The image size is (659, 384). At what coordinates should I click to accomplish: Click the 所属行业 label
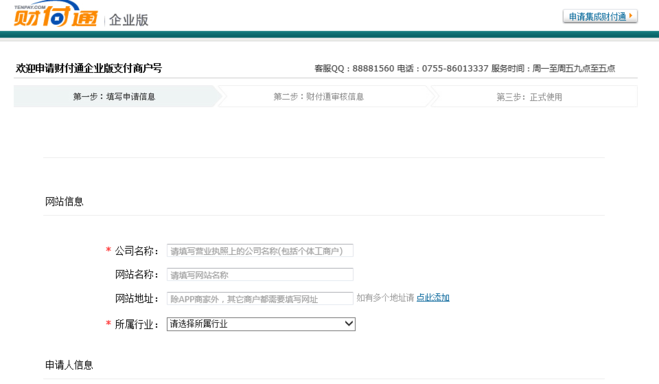pos(137,324)
